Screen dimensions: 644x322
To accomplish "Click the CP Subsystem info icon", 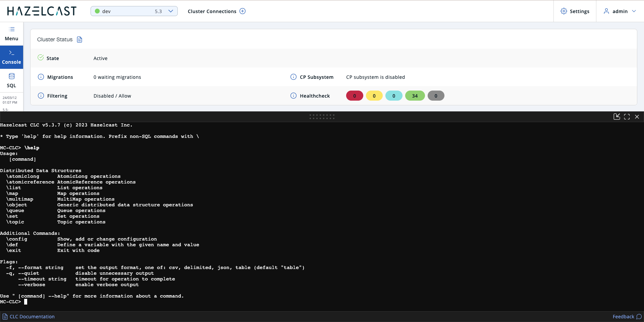I will pos(293,77).
